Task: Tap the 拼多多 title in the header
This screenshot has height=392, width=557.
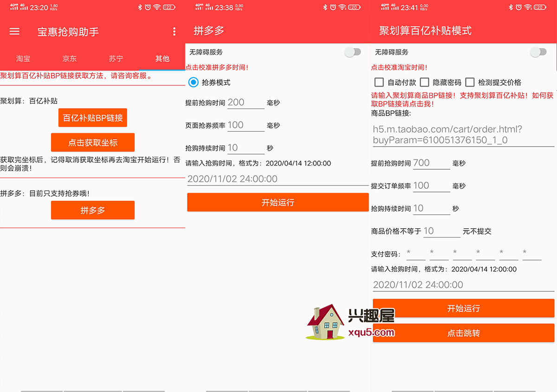Action: (x=209, y=31)
